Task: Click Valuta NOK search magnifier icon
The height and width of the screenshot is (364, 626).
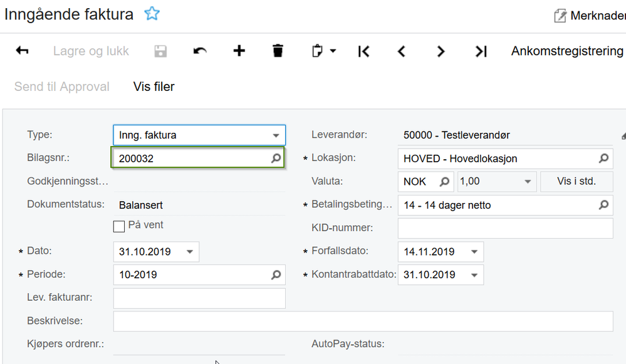Action: tap(444, 182)
